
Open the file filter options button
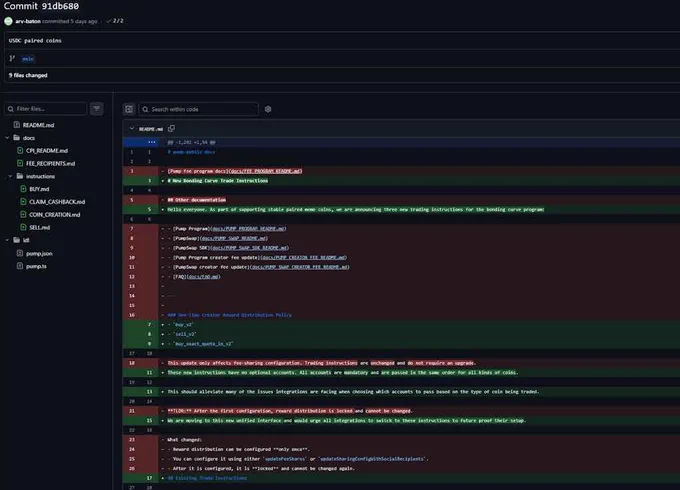tap(97, 108)
